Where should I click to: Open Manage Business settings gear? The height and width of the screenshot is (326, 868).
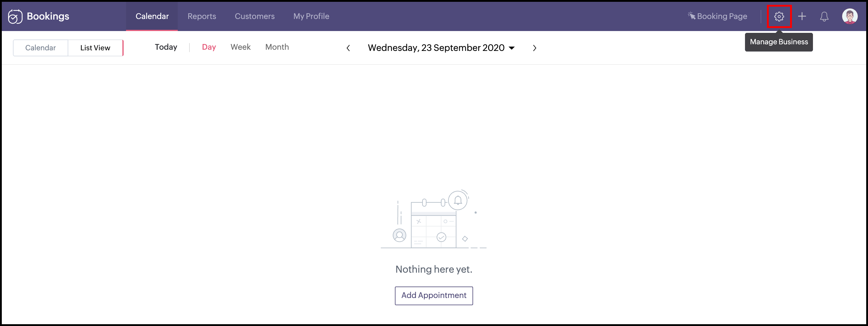(779, 16)
